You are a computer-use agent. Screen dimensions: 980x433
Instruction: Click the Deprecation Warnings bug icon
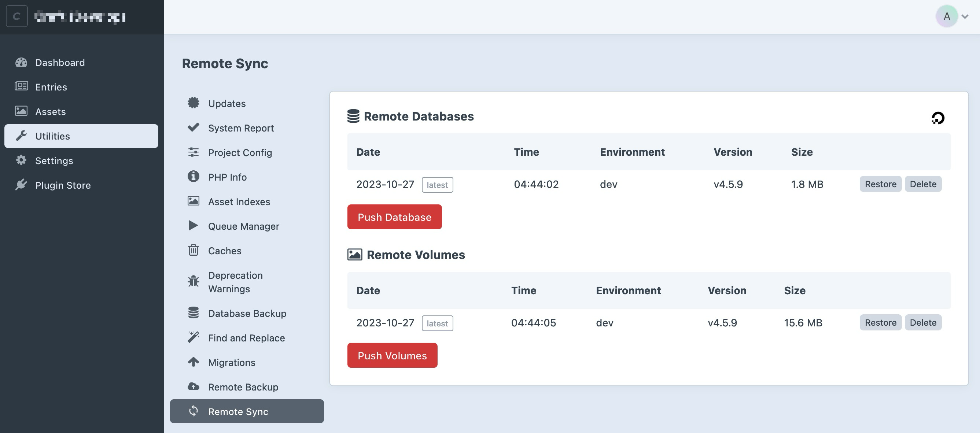click(x=193, y=282)
